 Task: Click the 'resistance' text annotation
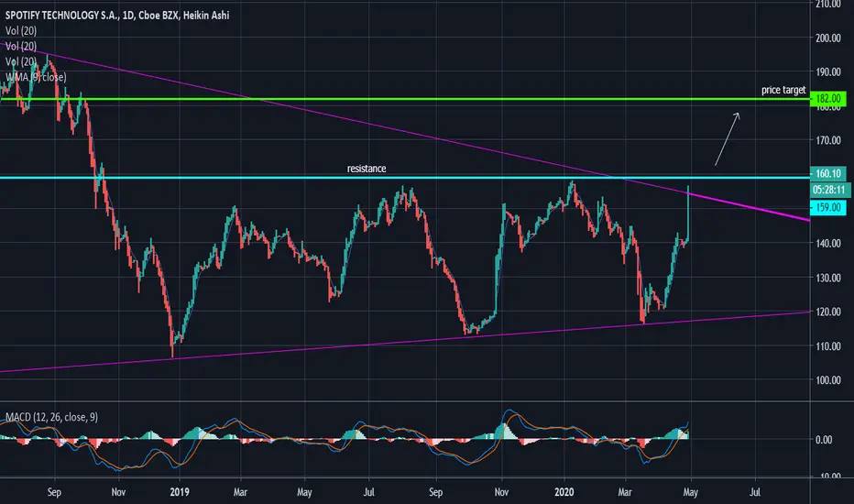pyautogui.click(x=367, y=169)
